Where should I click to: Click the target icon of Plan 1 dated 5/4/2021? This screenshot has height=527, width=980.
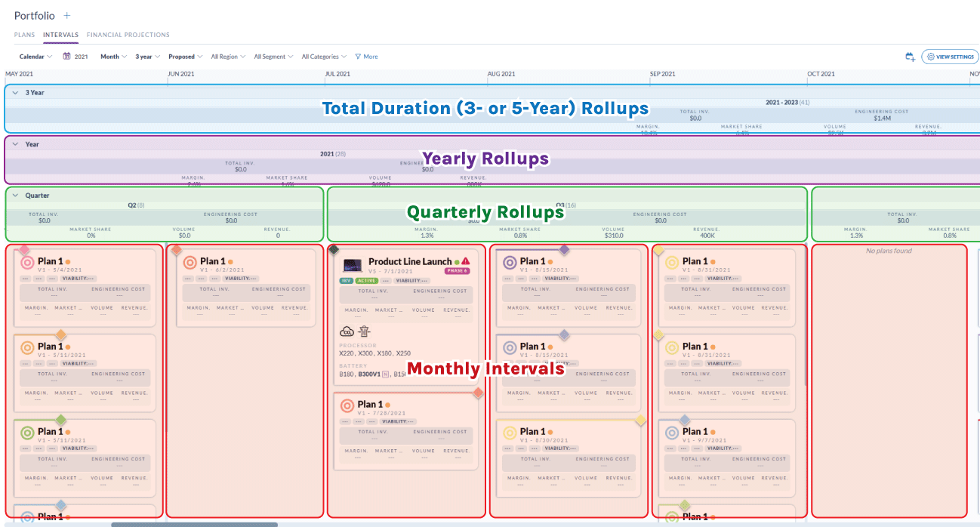27,263
